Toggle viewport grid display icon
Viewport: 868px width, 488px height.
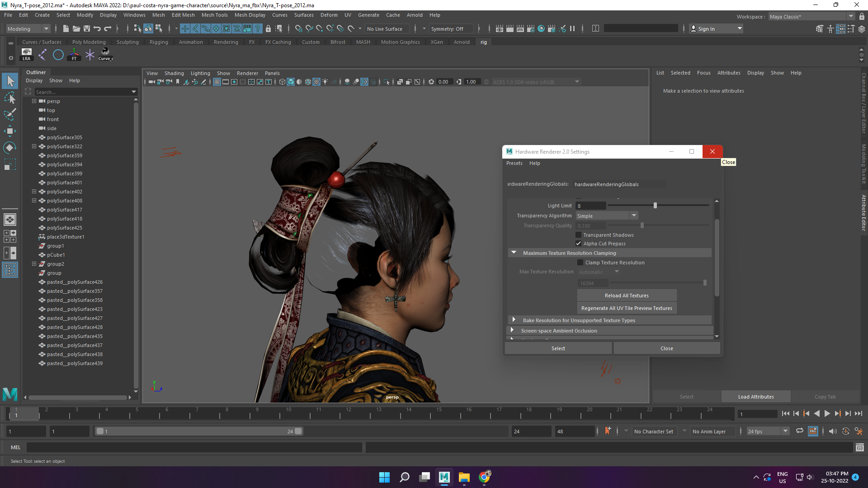pos(217,82)
